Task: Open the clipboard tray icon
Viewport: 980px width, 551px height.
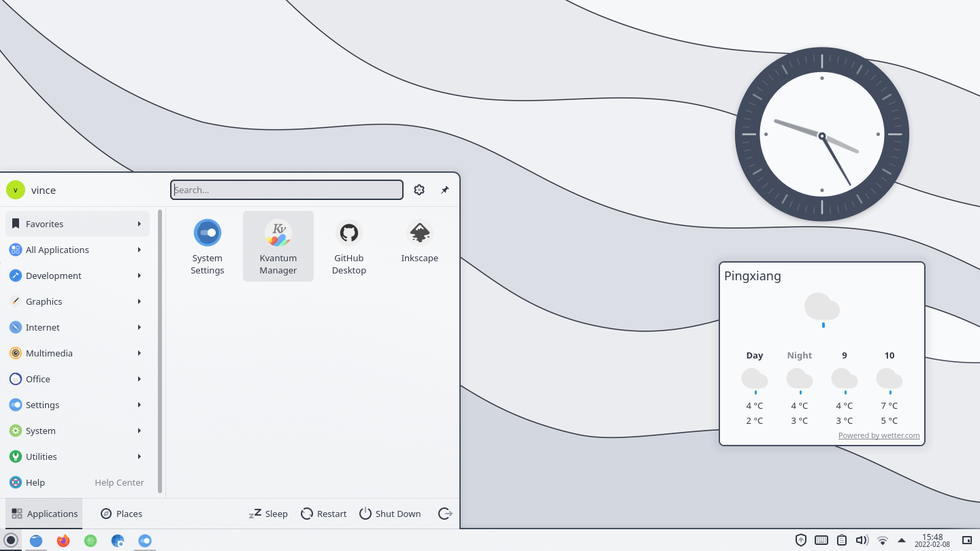Action: [x=842, y=540]
